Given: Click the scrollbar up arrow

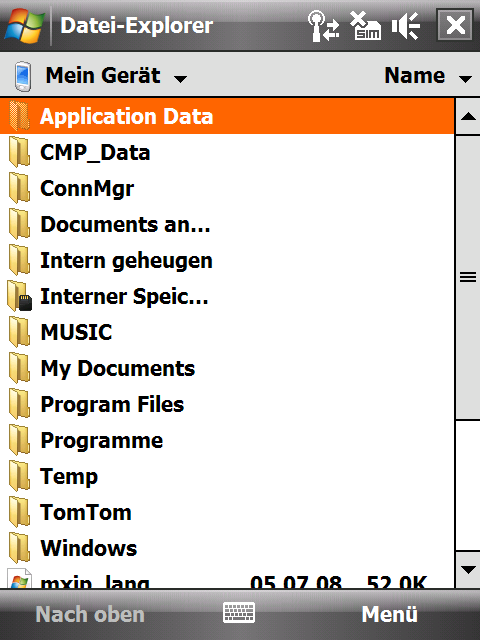Looking at the screenshot, I should 468,117.
